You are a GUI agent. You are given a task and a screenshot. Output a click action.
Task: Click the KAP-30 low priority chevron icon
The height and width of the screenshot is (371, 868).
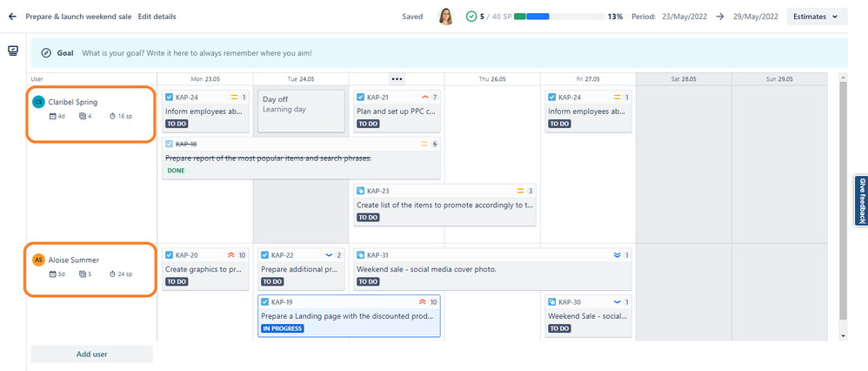(617, 302)
